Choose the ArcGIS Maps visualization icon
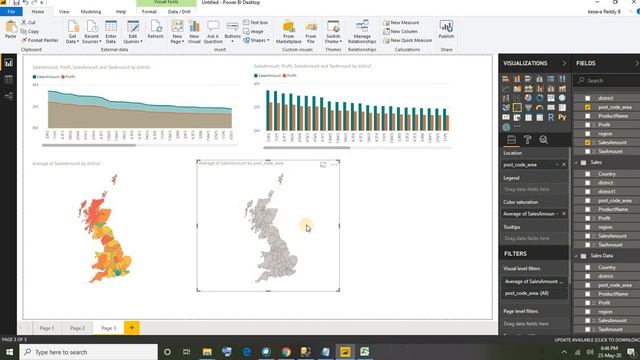 click(x=506, y=127)
